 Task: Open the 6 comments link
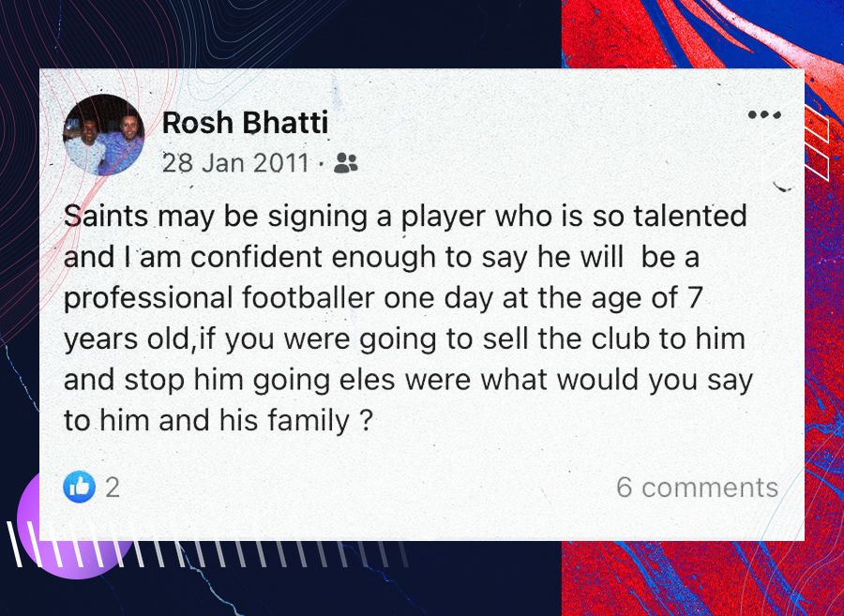tap(697, 488)
